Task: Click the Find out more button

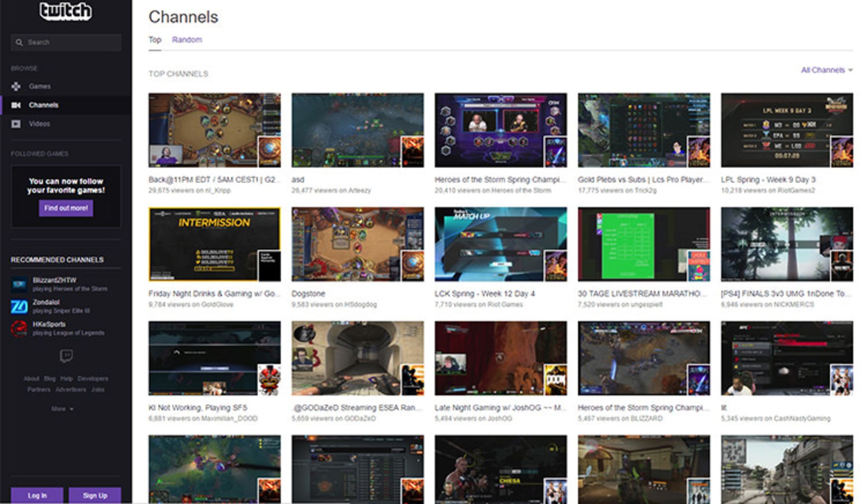Action: point(66,208)
